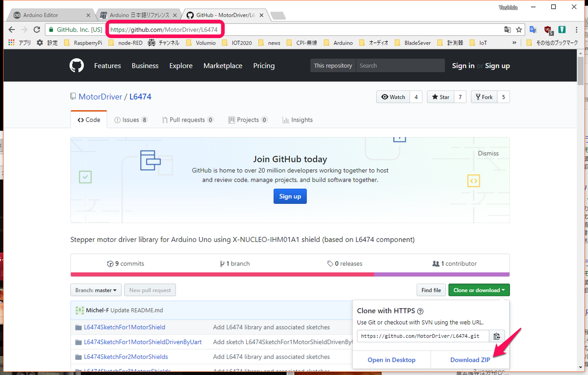The image size is (588, 375).
Task: Click Find file button
Action: [431, 290]
